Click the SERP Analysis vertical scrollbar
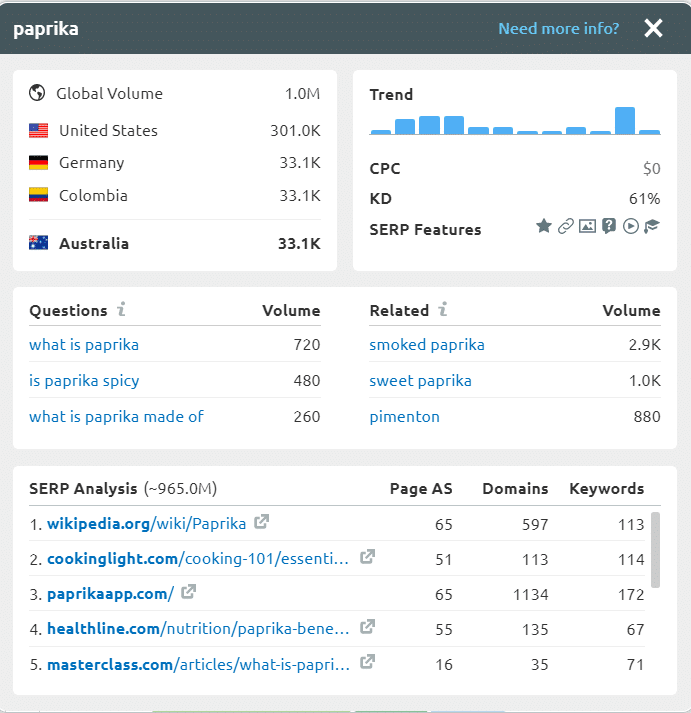 click(655, 550)
